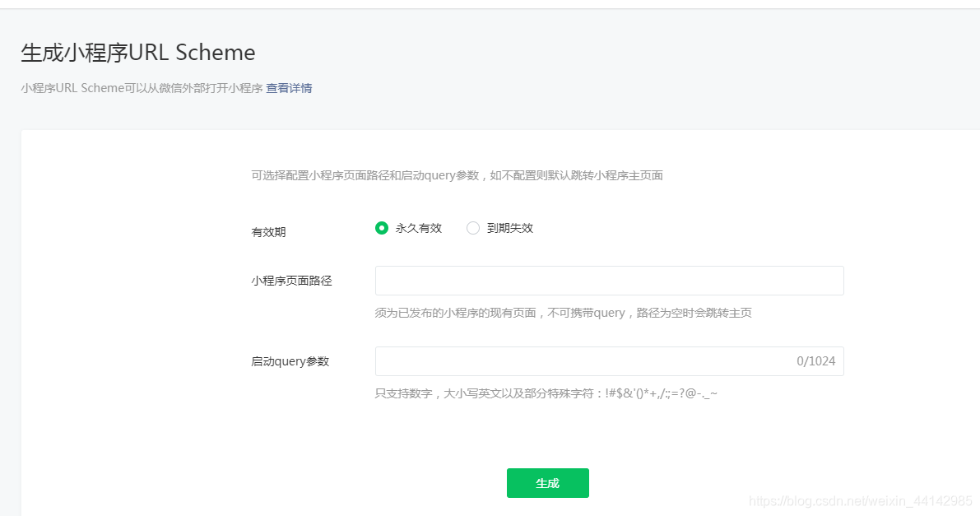Click the page title 生成小程序URL Scheme
This screenshot has height=516, width=980.
(x=137, y=52)
